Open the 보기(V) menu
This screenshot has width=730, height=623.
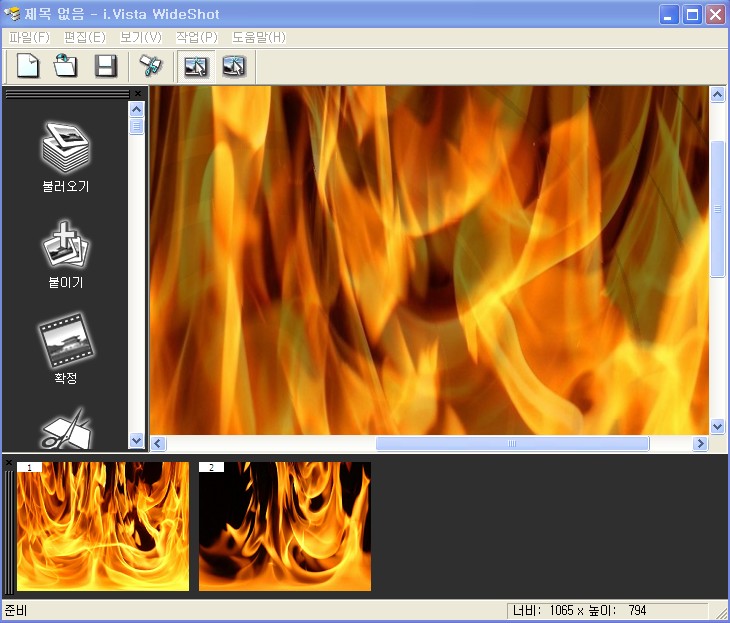[x=141, y=37]
